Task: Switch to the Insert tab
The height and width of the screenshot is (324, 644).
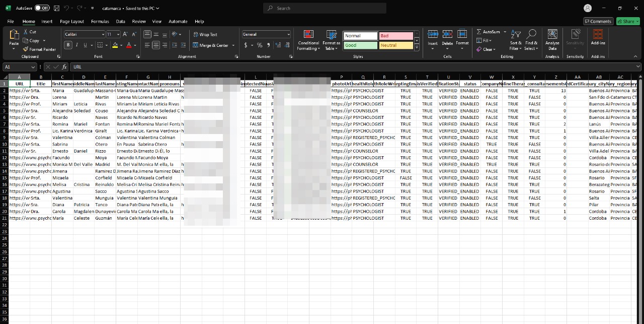Action: tap(47, 22)
